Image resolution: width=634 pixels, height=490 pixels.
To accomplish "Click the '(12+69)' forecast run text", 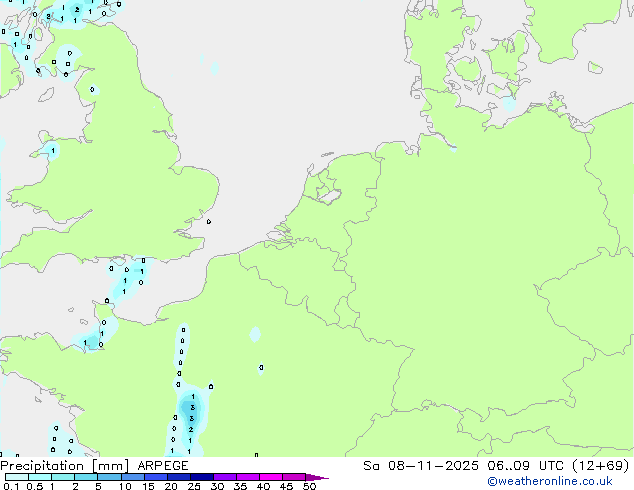I will [601, 466].
